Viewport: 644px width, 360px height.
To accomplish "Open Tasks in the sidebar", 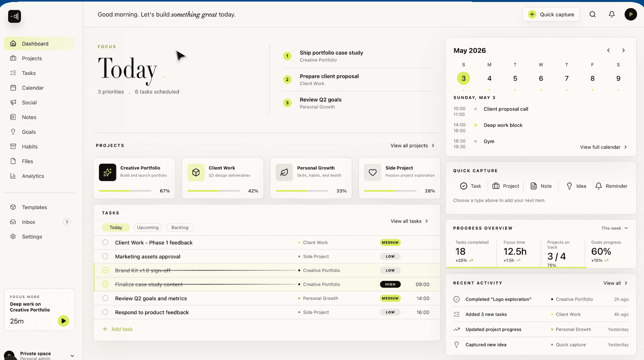I will click(x=39, y=73).
